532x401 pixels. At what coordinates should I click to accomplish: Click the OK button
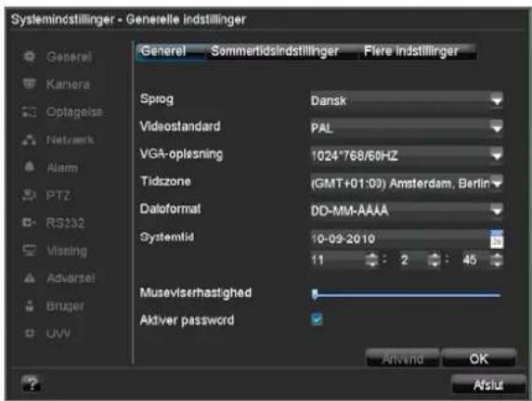[x=479, y=358]
